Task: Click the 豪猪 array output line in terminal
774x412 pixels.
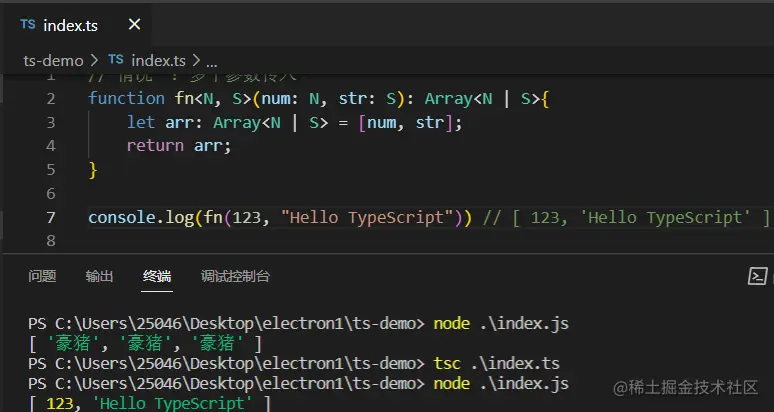Action: pos(146,343)
